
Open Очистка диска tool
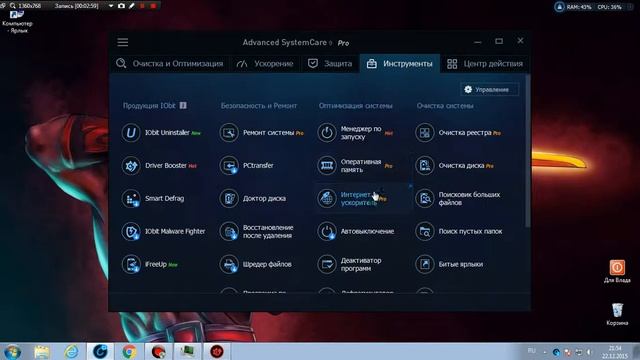455,166
